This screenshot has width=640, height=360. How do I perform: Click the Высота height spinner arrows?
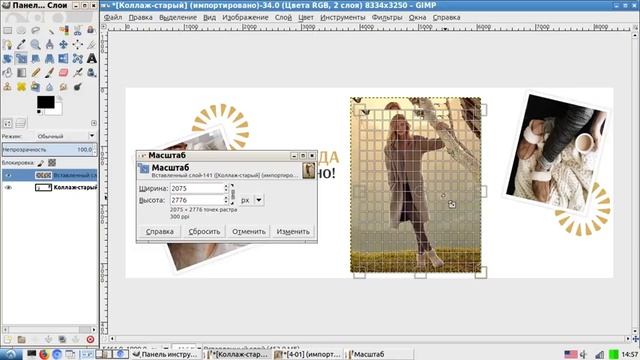[226, 200]
